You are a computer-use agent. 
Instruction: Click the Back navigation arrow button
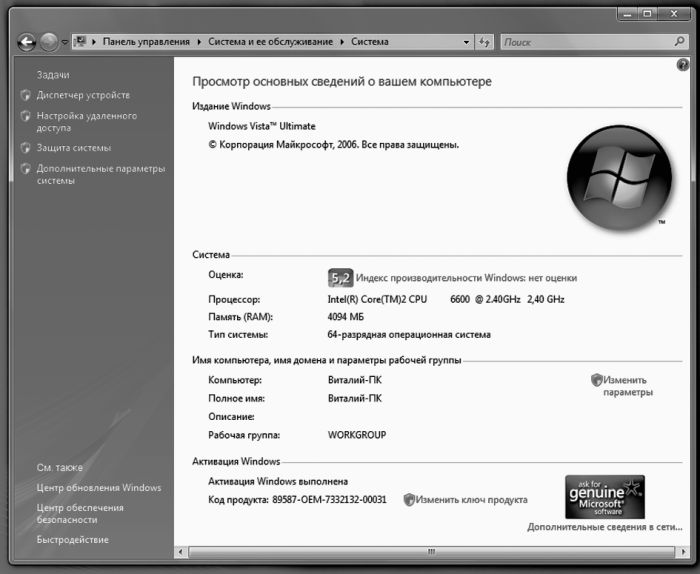[26, 42]
